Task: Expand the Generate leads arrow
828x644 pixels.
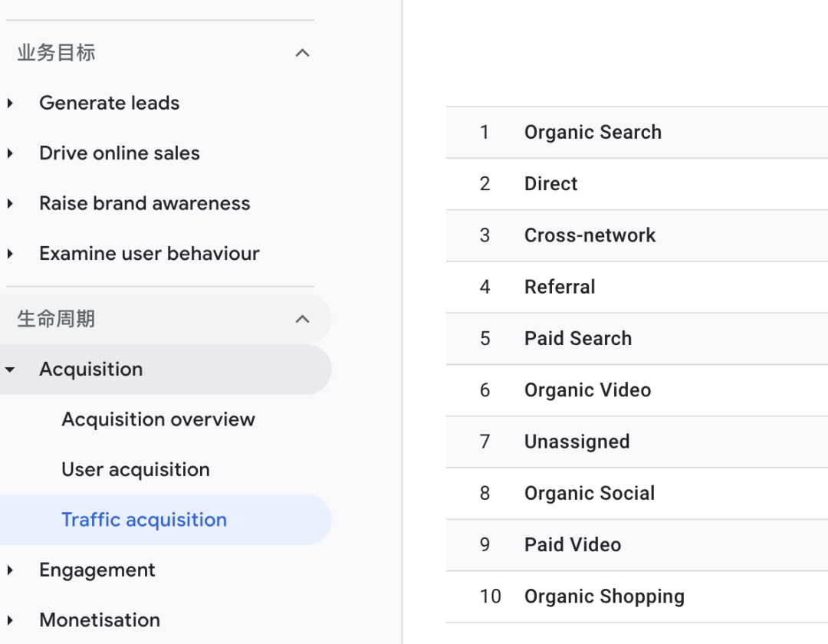Action: pyautogui.click(x=10, y=103)
